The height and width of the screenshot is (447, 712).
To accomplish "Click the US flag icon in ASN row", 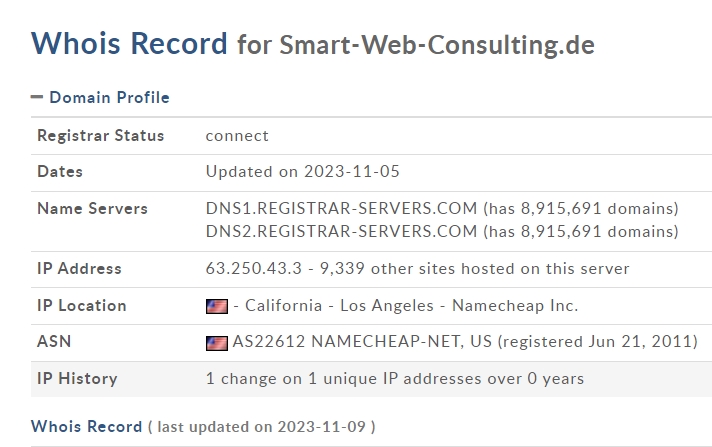I will pyautogui.click(x=217, y=343).
